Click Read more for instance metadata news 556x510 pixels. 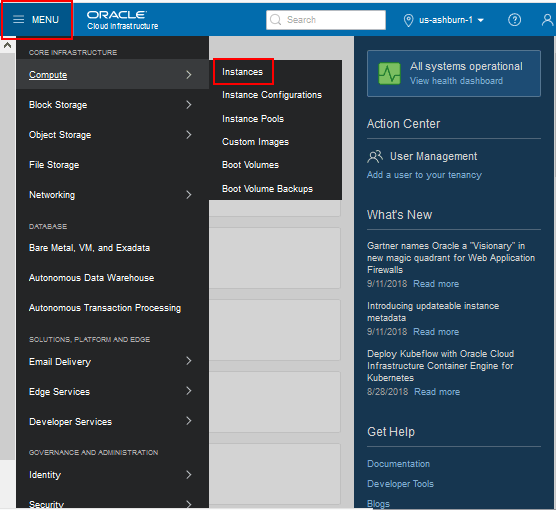(x=436, y=332)
